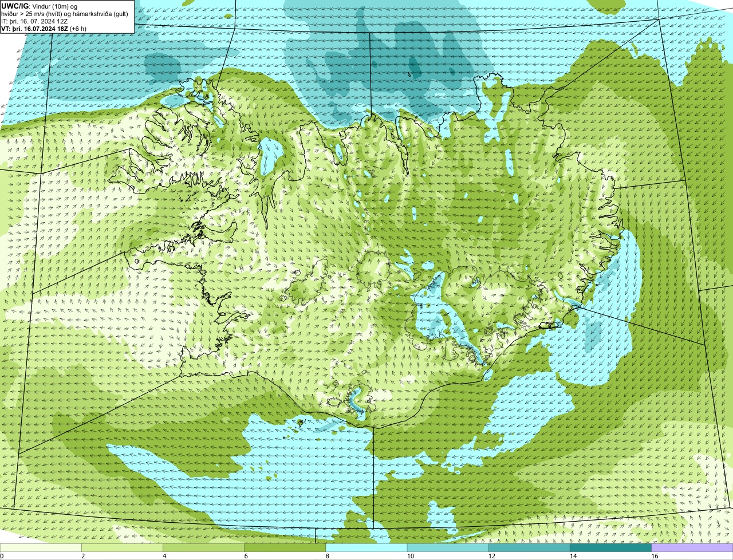Click the scale label '4' under the color bar

pos(165,556)
